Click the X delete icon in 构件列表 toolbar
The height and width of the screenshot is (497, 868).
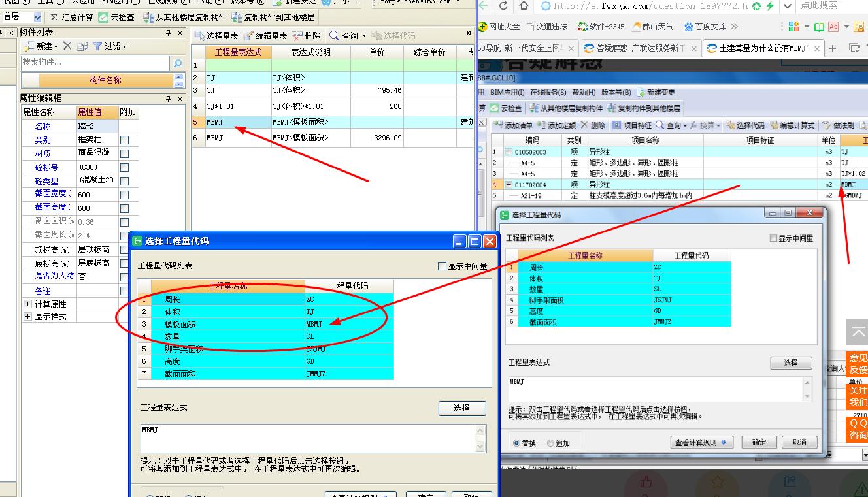click(67, 46)
